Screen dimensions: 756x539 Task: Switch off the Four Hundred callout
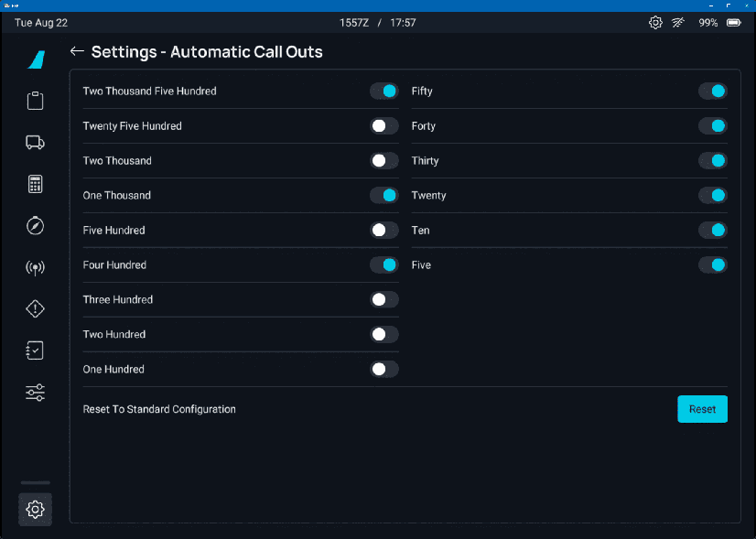click(384, 265)
